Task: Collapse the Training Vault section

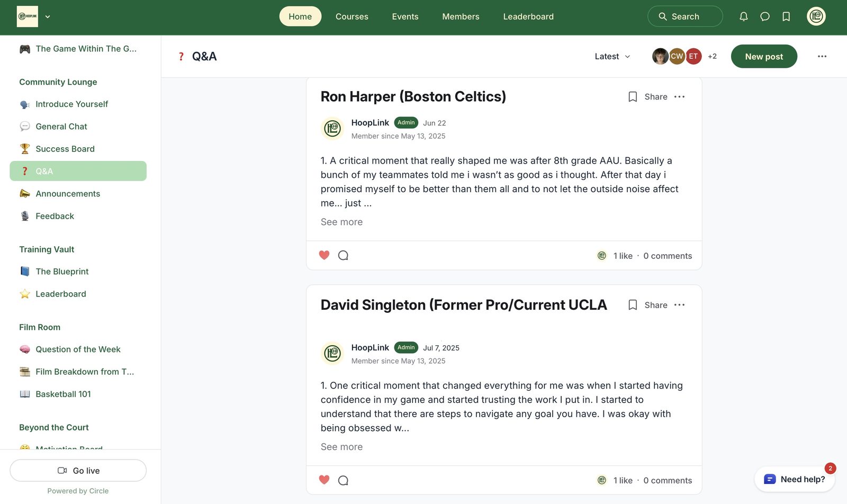Action: tap(47, 249)
